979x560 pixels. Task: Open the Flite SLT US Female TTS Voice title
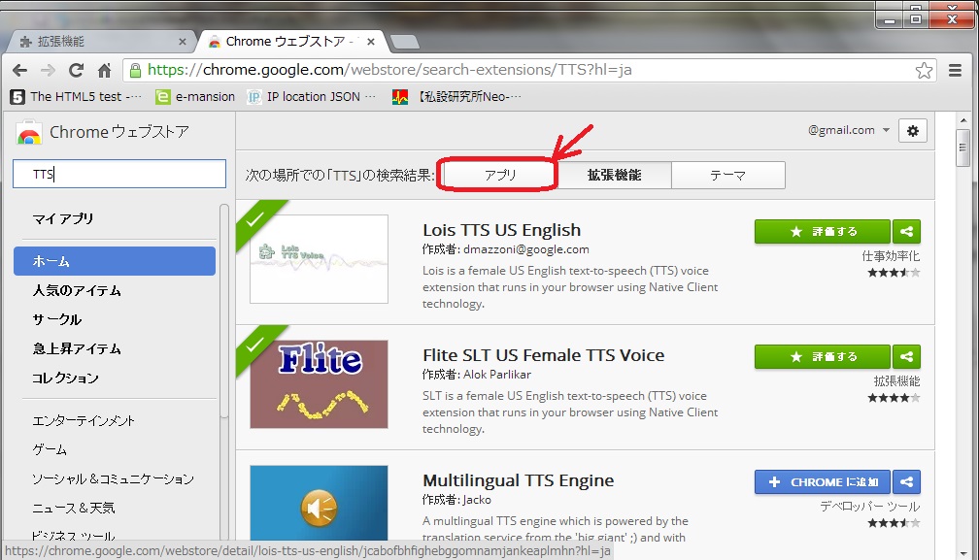(x=543, y=355)
